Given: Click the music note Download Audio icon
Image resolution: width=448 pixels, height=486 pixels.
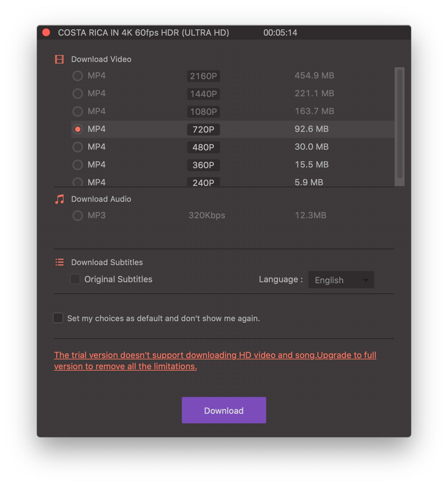Looking at the screenshot, I should click(59, 199).
